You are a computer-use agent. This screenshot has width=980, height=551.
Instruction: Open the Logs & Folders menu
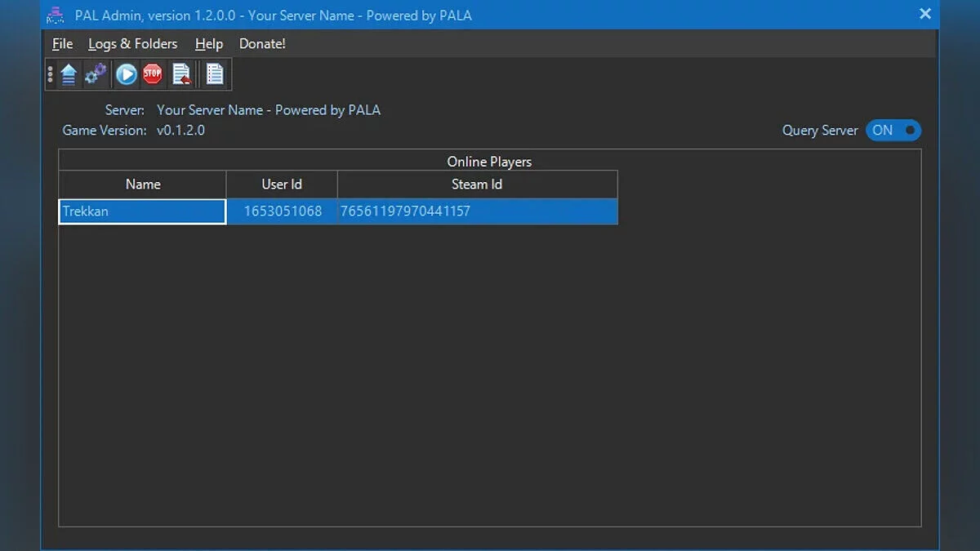(x=133, y=44)
